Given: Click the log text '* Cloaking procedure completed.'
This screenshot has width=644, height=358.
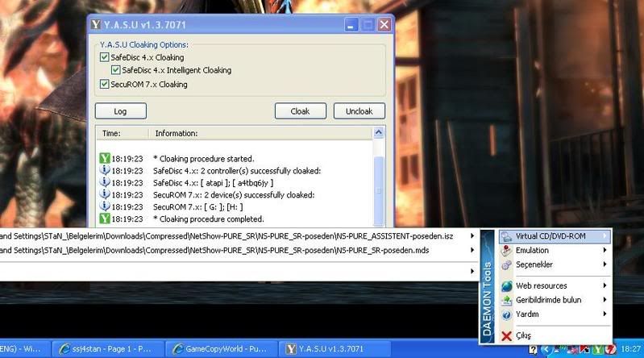Looking at the screenshot, I should click(x=209, y=219).
